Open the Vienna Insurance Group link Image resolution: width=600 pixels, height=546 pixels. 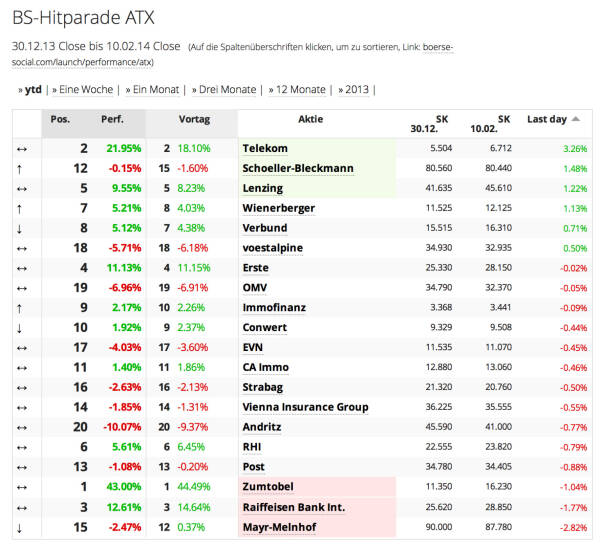pos(305,407)
